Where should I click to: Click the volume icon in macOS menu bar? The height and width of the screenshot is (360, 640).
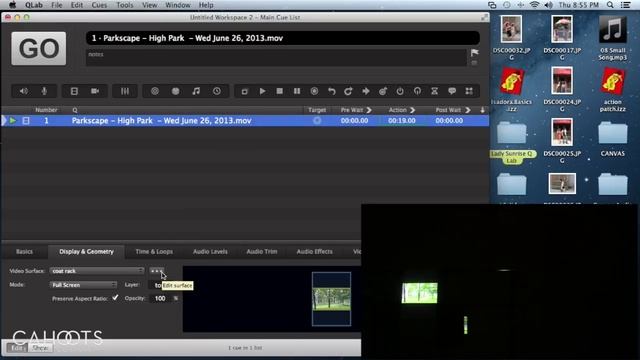tap(549, 5)
